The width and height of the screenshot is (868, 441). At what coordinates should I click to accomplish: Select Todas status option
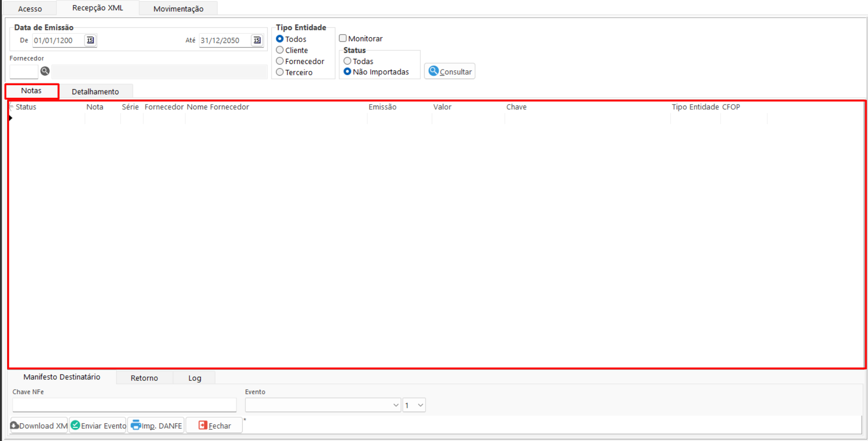348,61
